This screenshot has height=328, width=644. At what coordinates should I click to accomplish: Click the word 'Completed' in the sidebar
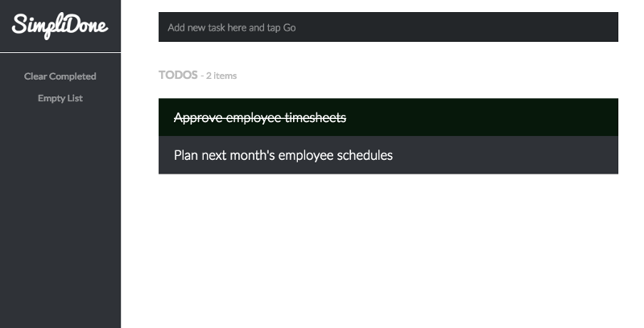(72, 76)
